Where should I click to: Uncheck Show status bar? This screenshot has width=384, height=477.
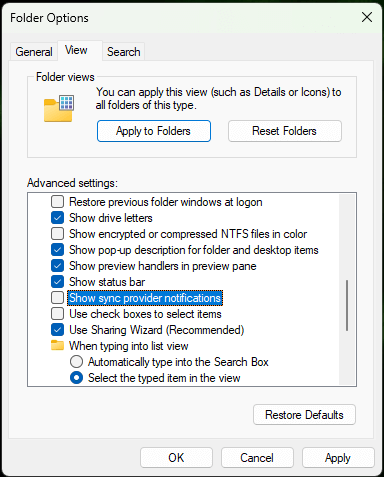[57, 282]
